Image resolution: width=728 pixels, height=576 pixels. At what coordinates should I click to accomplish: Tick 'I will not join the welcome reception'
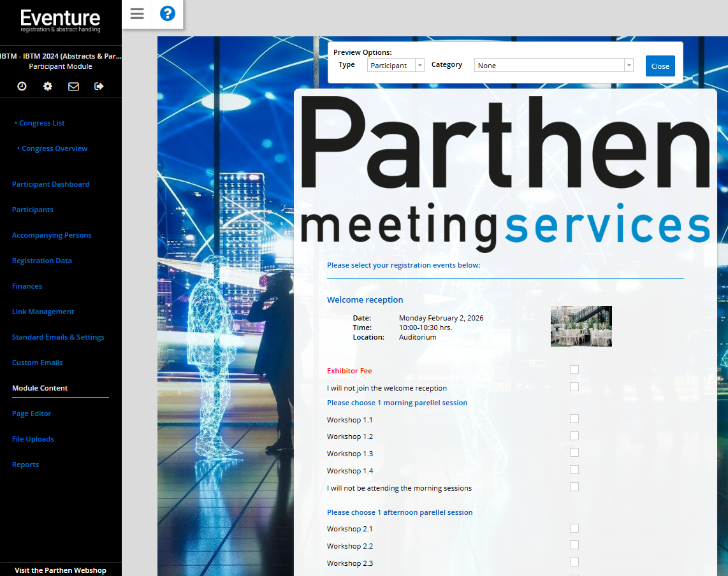(574, 387)
